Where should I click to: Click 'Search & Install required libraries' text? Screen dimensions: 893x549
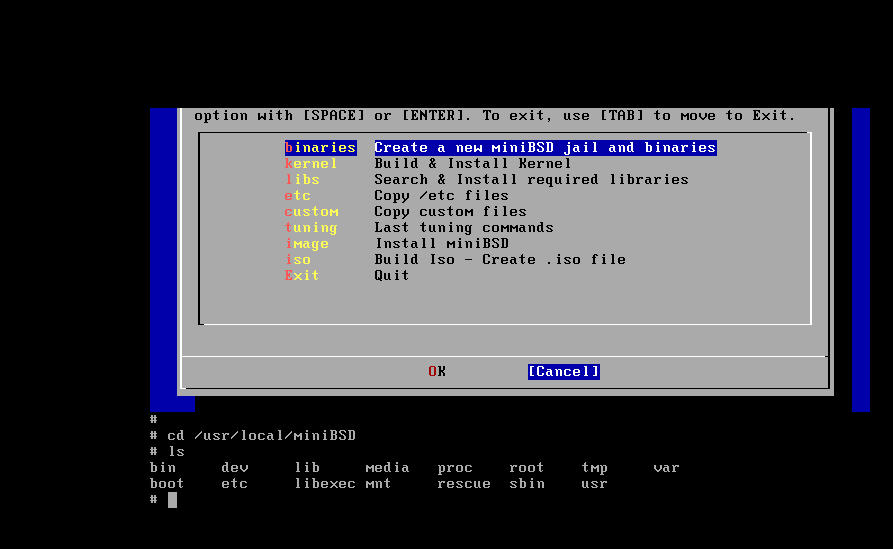click(x=531, y=180)
